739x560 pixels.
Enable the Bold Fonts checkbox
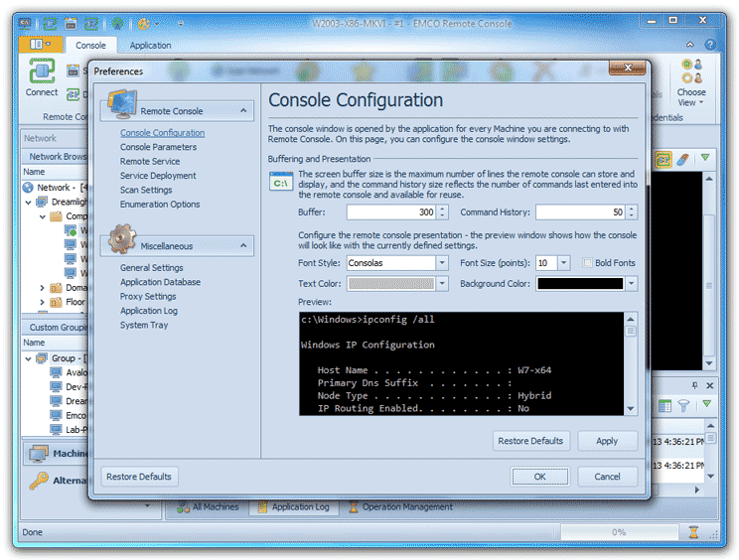tap(587, 263)
